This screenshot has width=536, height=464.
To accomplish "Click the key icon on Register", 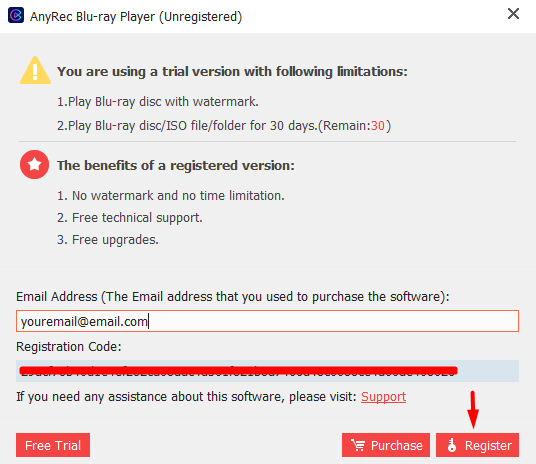I will click(452, 445).
